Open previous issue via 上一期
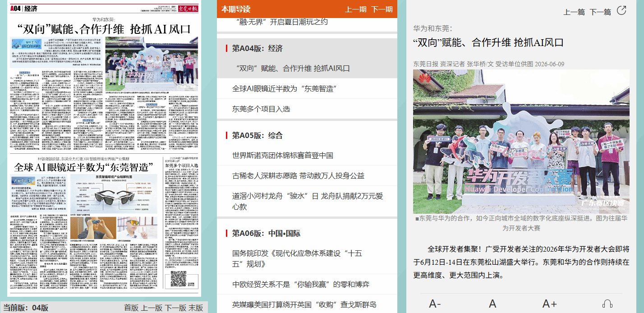This screenshot has width=644, height=313. 356,9
